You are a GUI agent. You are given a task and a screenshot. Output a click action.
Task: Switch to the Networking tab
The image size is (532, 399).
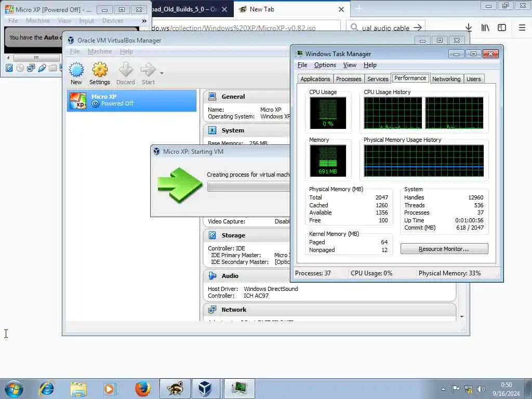coord(446,79)
